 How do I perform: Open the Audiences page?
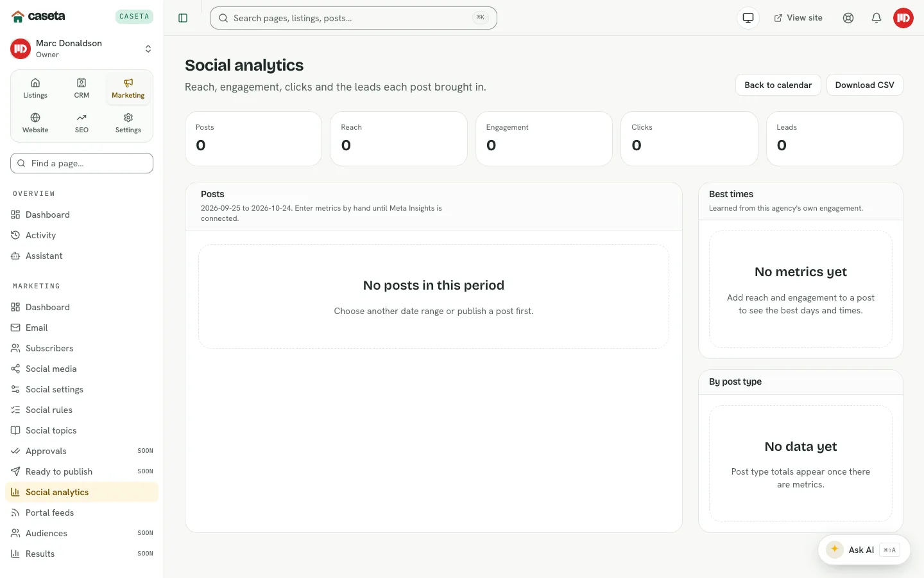pos(81,533)
